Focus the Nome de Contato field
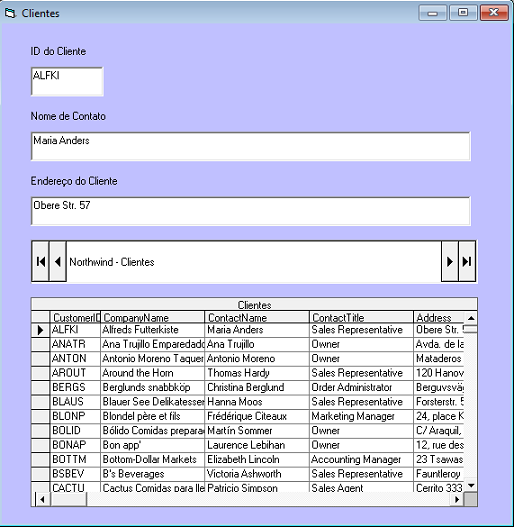 [x=251, y=146]
